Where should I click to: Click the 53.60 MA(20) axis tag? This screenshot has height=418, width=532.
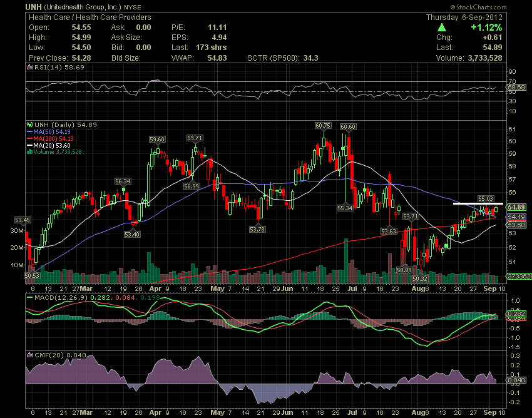(x=516, y=225)
